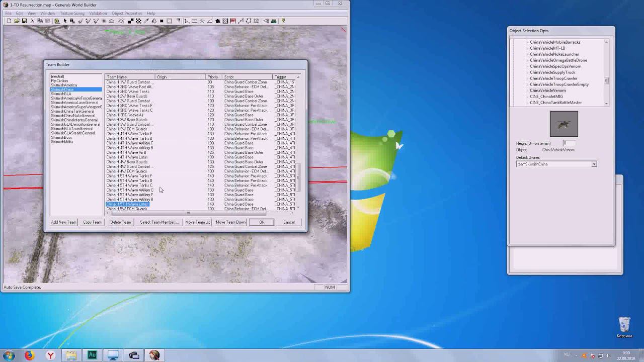Open the Help menu
Screen dimensions: 644x362
(151, 13)
